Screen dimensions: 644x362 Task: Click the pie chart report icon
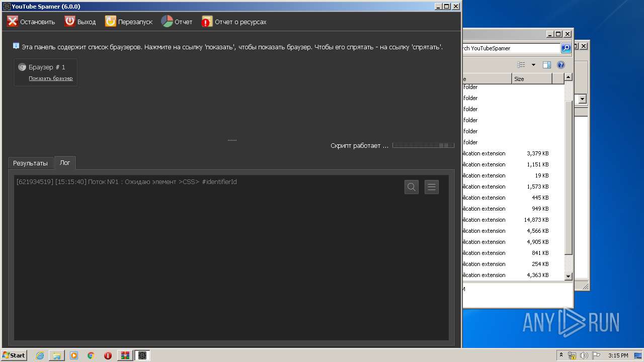tap(167, 21)
